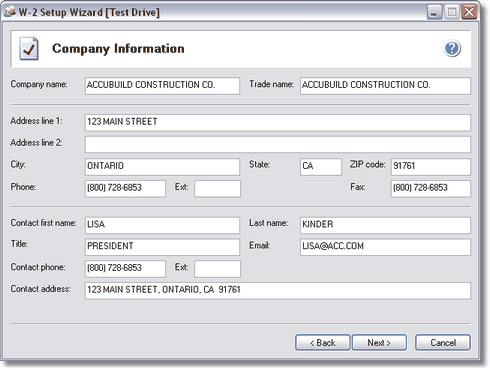Screen dimensions: 490x370
Task: Click the W-2 Setup Wizard title bar icon
Action: 10,12
